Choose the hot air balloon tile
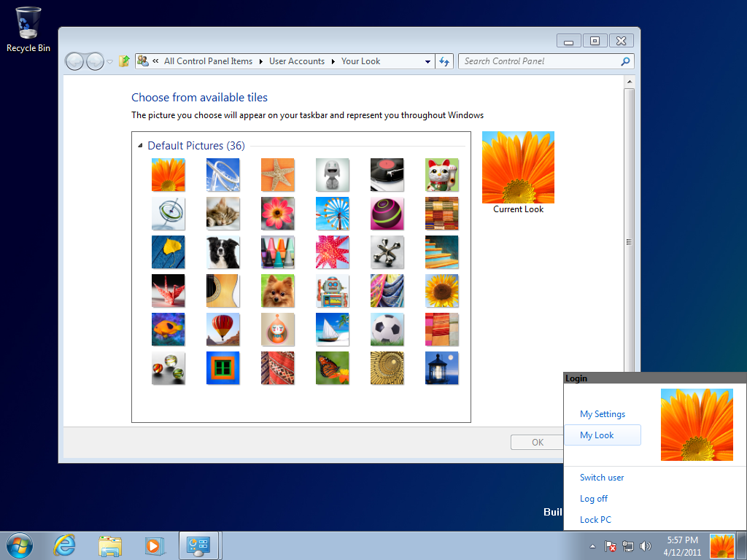Viewport: 747px width, 560px height. (x=223, y=329)
